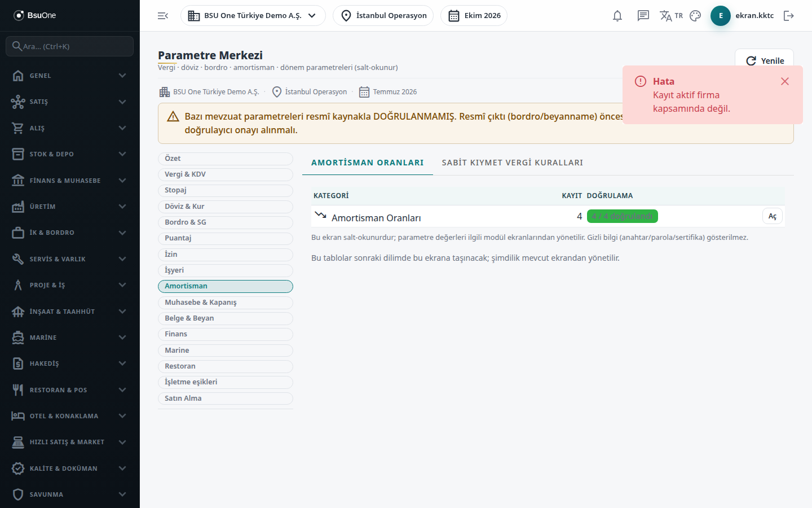Click the user avatar with letter E

(x=721, y=16)
